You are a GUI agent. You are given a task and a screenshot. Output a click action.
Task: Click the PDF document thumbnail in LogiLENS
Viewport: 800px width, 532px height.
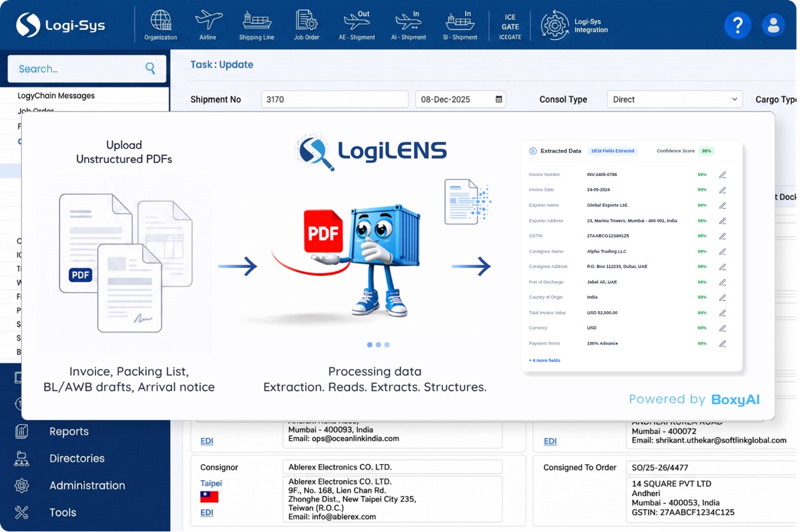323,233
